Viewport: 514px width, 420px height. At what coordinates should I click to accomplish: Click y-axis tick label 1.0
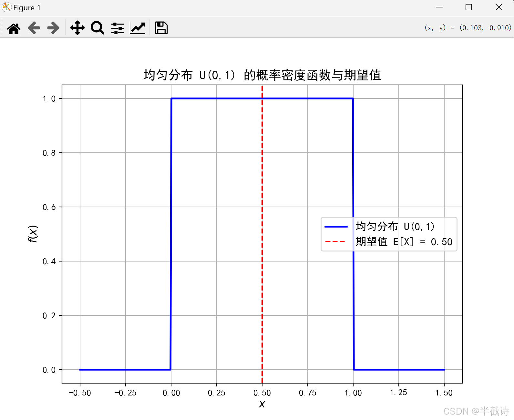(49, 99)
